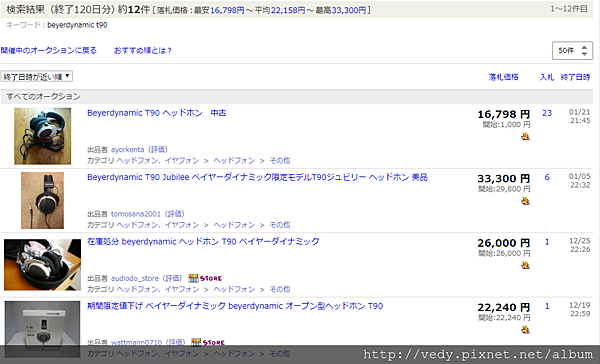Click 評価 link next to ayorkenta
The height and width of the screenshot is (364, 600).
158,150
